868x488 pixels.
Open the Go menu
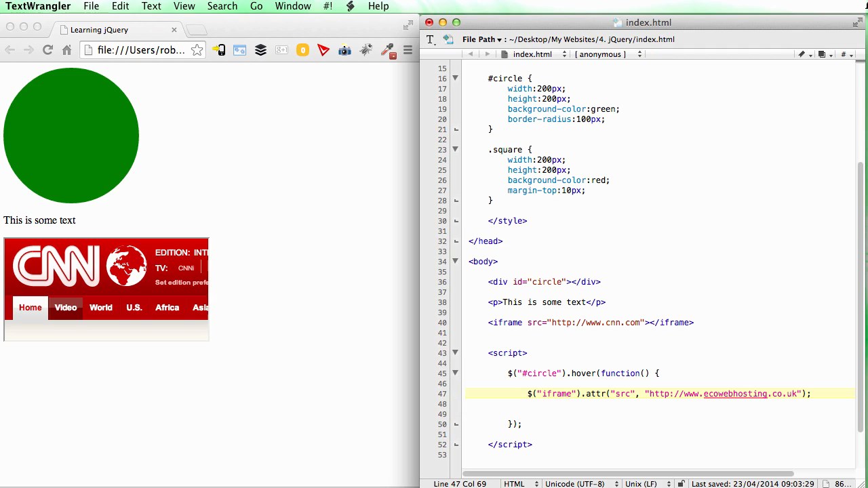coord(256,6)
